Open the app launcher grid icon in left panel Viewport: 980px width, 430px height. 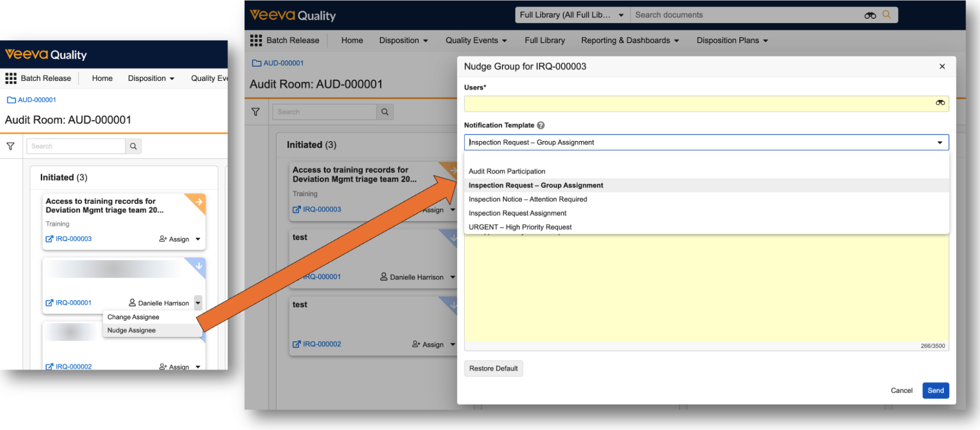tap(11, 78)
